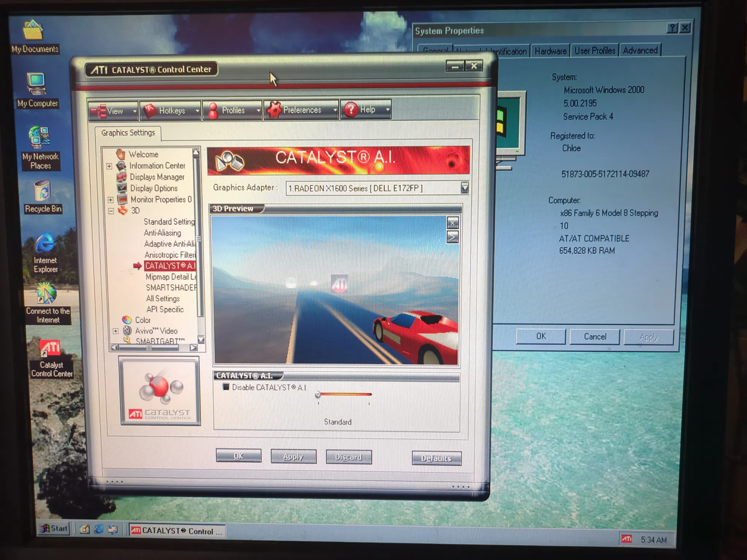Click the Defaults button
This screenshot has height=560, width=747.
point(436,458)
